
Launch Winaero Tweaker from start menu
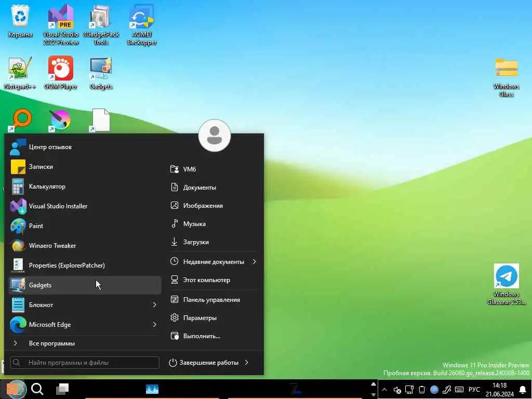click(85, 245)
